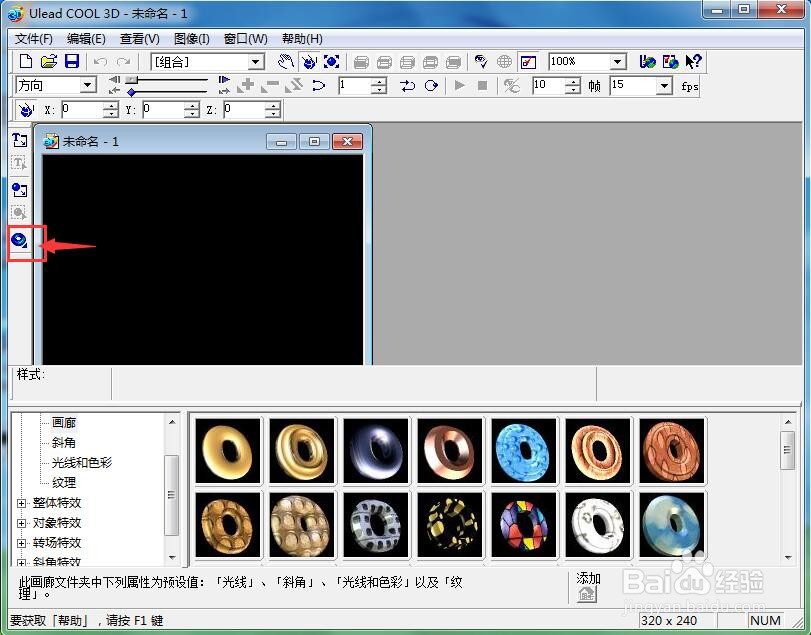Open the 编辑(E) menu
Image resolution: width=811 pixels, height=635 pixels.
pos(86,39)
